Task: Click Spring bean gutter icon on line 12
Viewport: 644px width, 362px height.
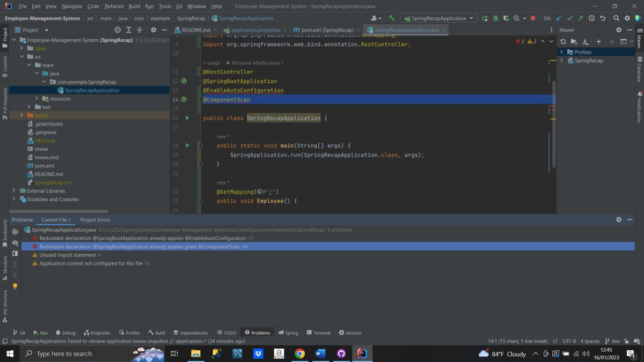Action: 184,82
